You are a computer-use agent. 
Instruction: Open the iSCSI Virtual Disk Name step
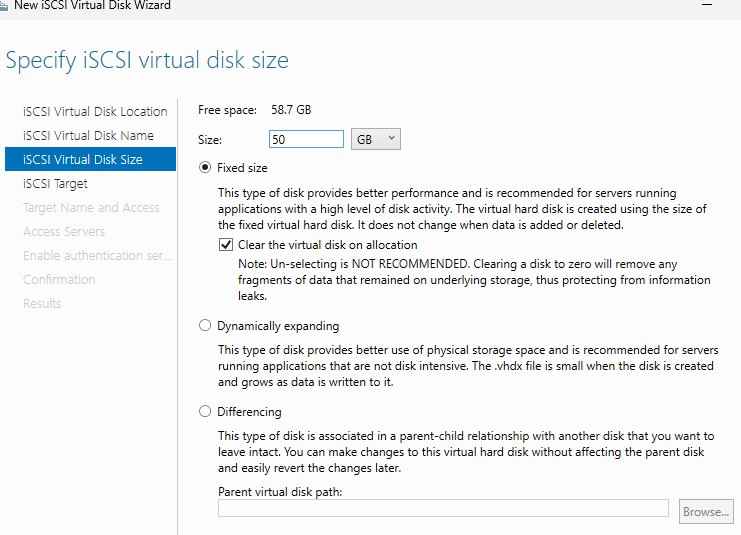[x=88, y=136]
